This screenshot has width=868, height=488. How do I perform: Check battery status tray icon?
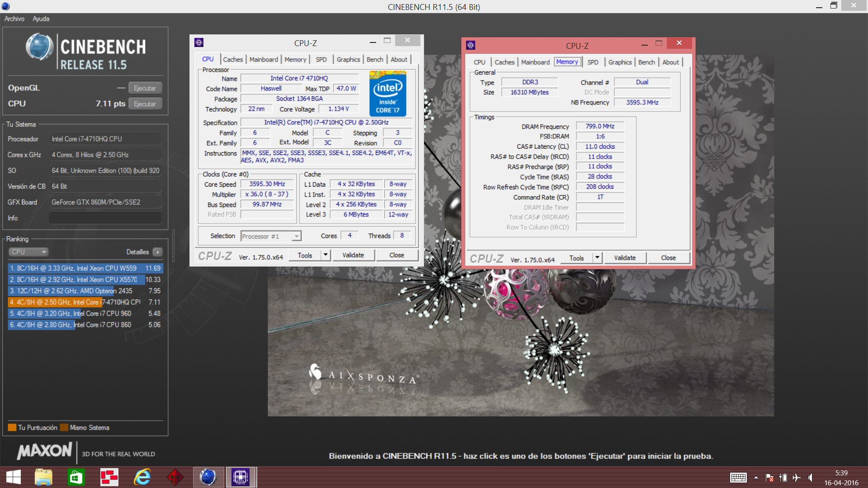click(783, 478)
